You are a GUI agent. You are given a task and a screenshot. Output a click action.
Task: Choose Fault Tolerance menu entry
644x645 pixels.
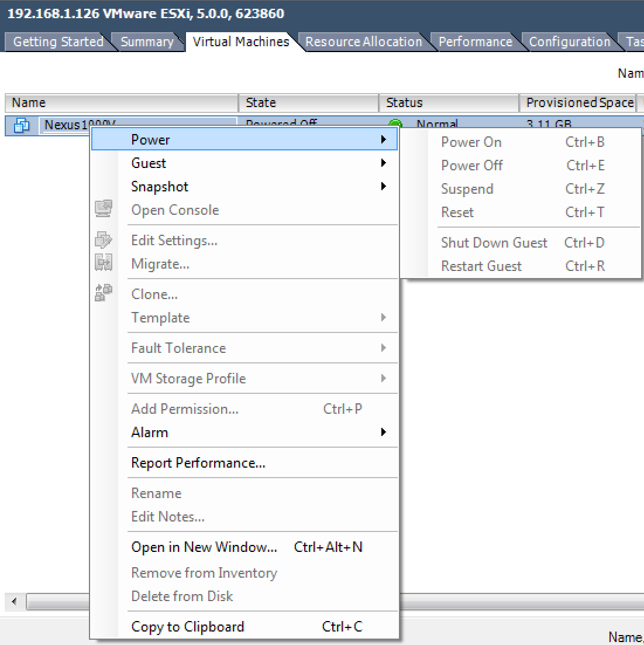[x=244, y=348]
